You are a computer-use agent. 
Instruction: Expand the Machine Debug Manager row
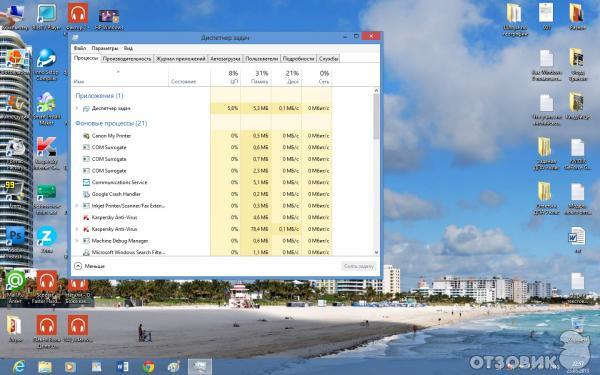[77, 241]
